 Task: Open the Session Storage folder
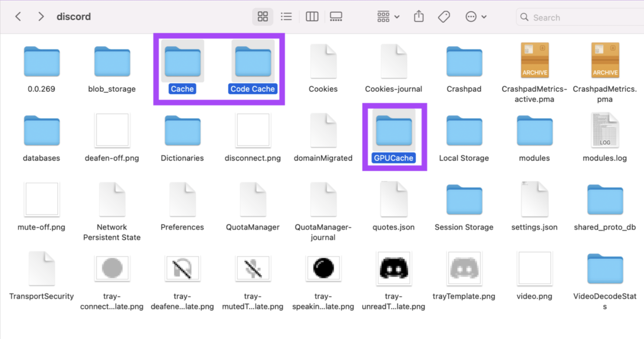click(x=464, y=200)
